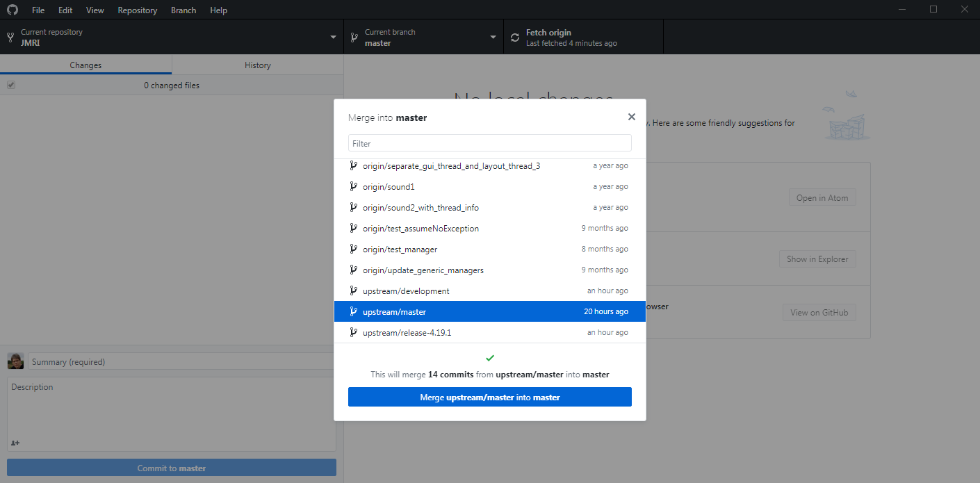This screenshot has height=483, width=980.
Task: Click the Show in Explorer button
Action: pos(817,259)
